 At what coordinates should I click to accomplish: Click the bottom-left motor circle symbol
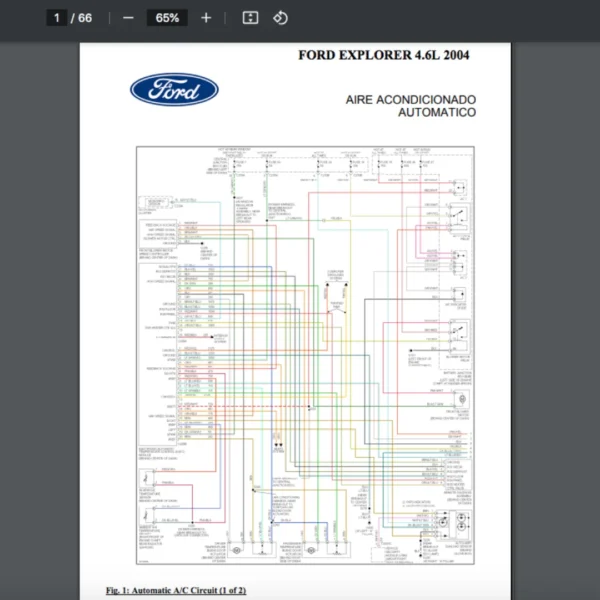[236, 550]
